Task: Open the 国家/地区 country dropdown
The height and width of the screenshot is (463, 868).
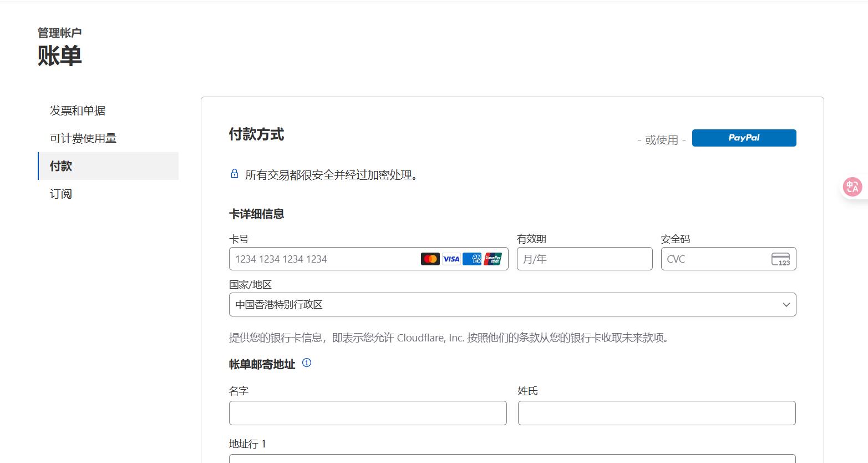Action: point(512,304)
